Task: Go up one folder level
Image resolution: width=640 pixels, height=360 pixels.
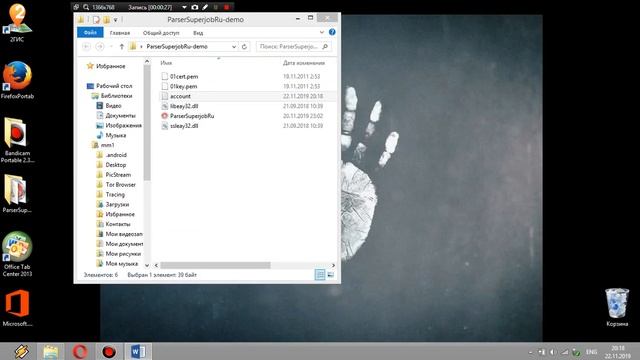Action: [x=122, y=47]
